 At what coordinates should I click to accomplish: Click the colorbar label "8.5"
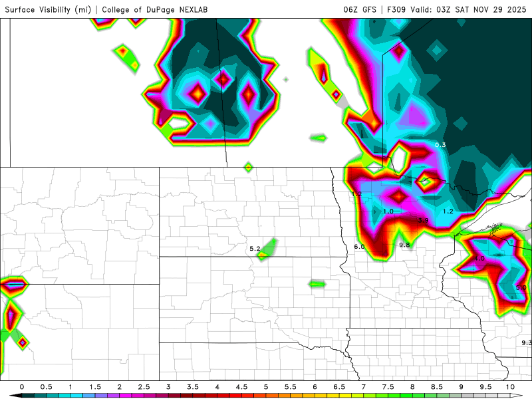(x=437, y=387)
